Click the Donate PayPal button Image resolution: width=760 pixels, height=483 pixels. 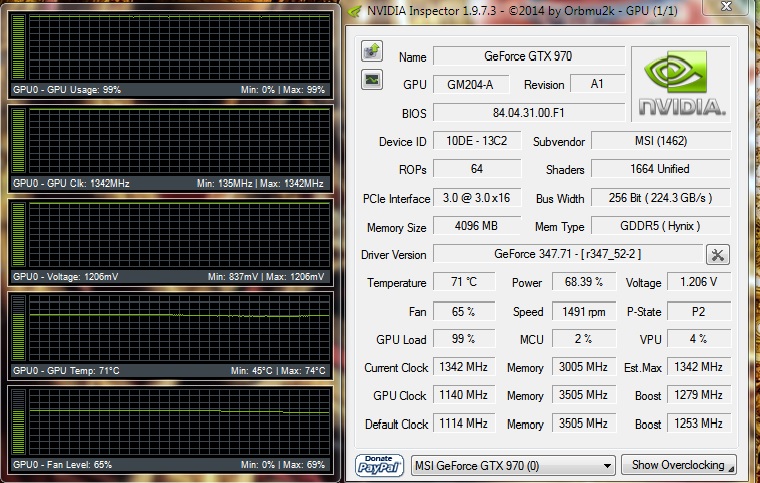click(379, 466)
